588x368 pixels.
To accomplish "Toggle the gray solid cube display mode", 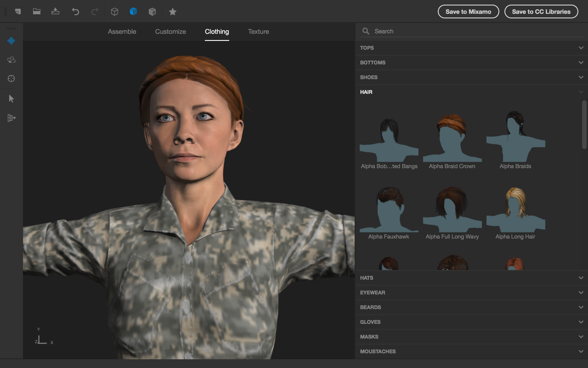I will (152, 11).
